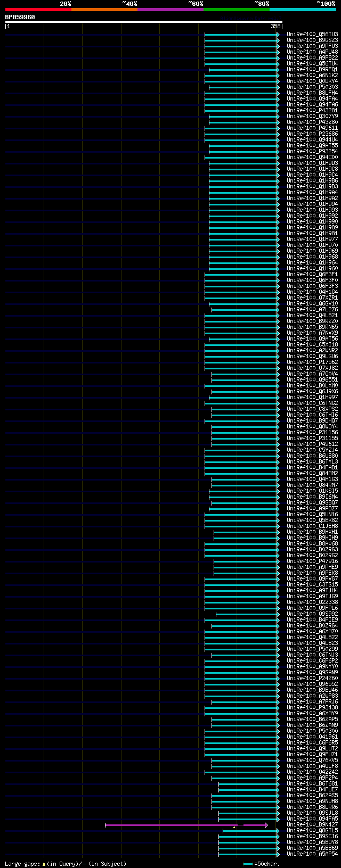Click the UniRef100_A7L2Z6 label
Viewport: 341px width, 868px height.
312,309
